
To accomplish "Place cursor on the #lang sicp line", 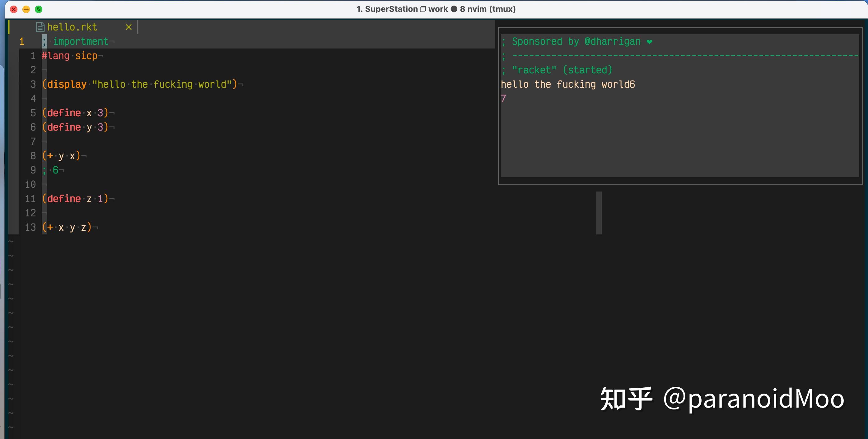I will (x=69, y=56).
